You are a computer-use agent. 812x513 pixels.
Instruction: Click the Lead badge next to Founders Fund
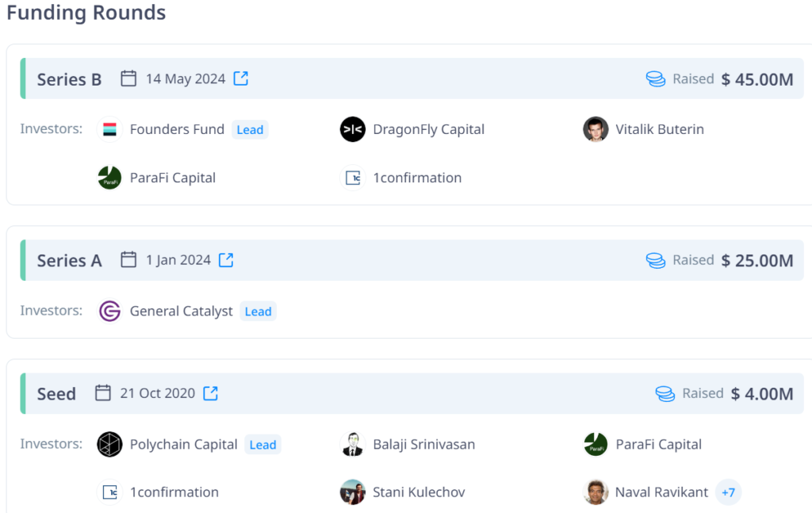250,129
